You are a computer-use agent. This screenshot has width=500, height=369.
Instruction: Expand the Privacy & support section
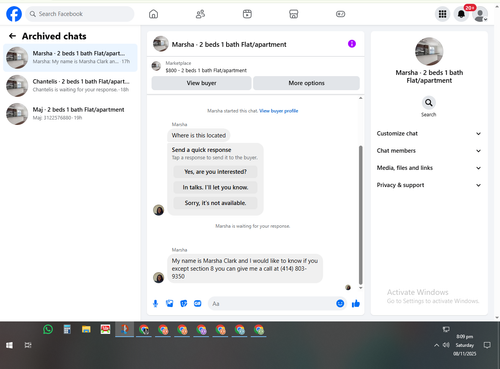(x=429, y=185)
